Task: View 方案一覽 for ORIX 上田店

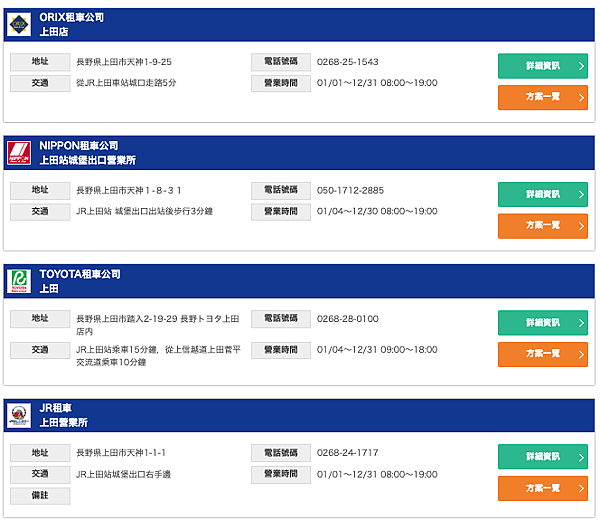Action: [x=543, y=97]
